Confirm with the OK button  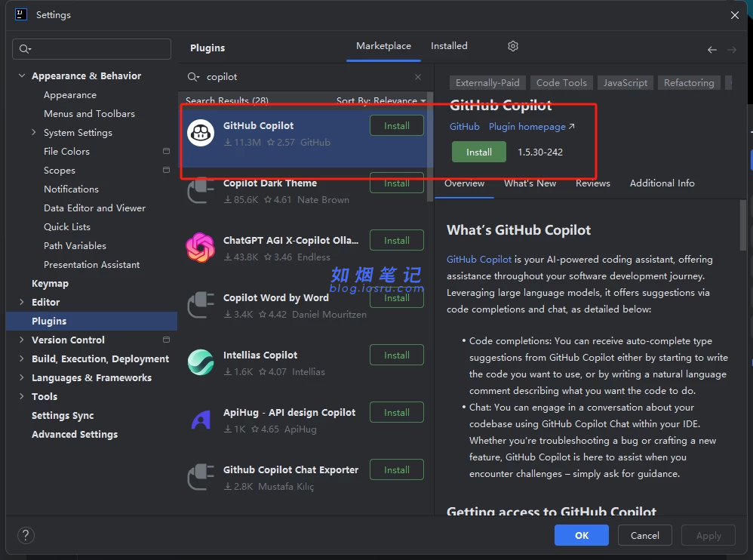click(x=582, y=535)
